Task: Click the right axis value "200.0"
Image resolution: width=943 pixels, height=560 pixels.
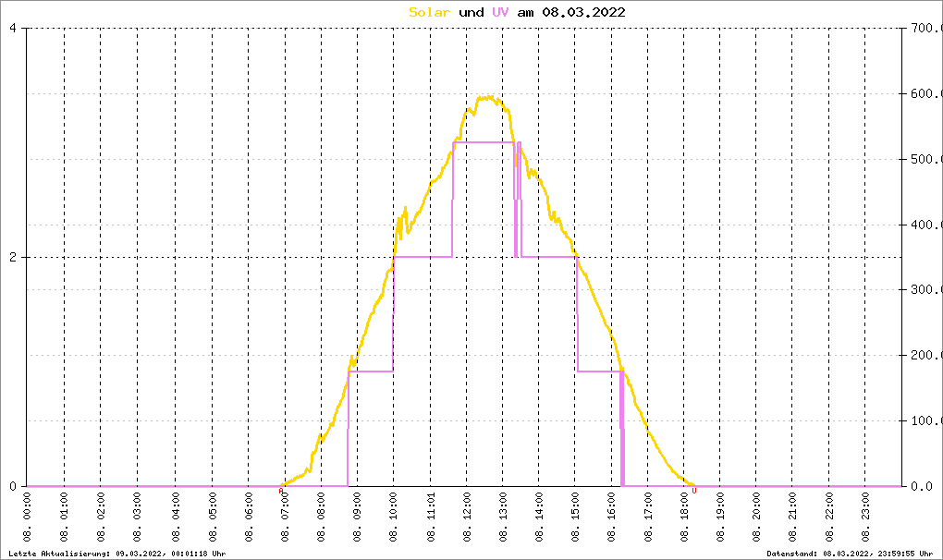Action: 926,355
